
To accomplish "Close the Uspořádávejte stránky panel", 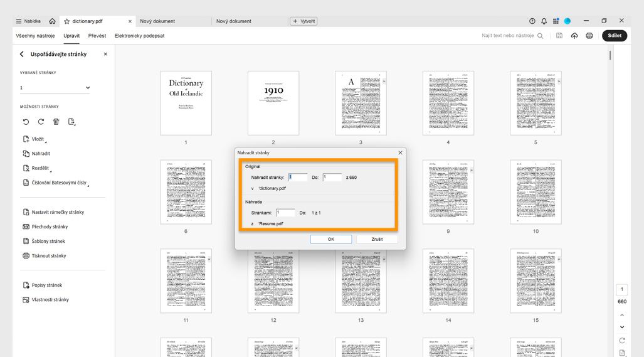I will click(105, 54).
